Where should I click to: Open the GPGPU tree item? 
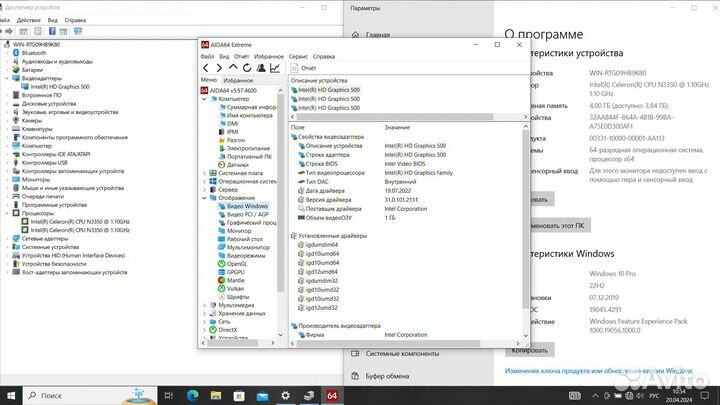(236, 272)
